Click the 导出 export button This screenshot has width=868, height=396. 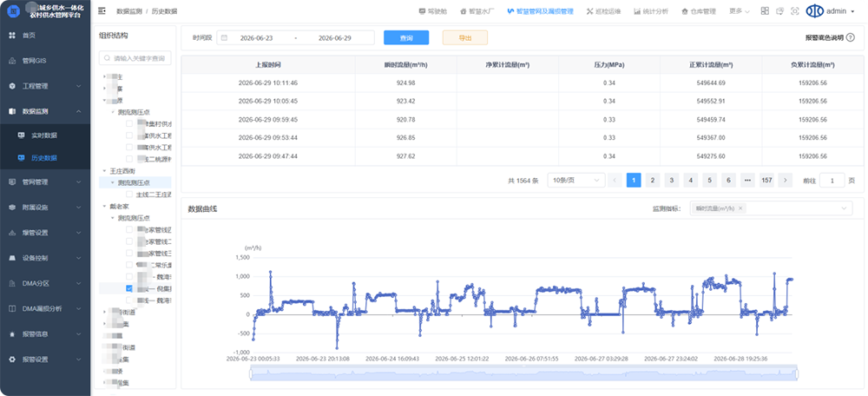click(x=465, y=37)
